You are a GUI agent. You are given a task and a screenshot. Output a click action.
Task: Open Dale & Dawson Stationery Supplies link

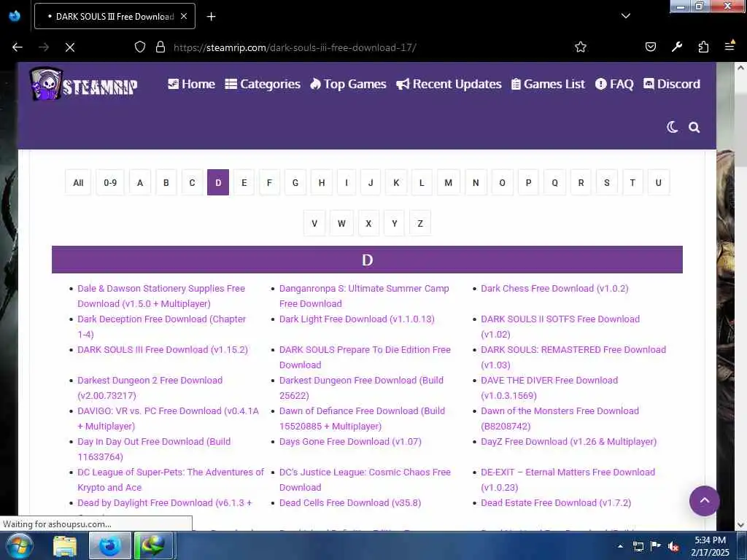pos(161,296)
